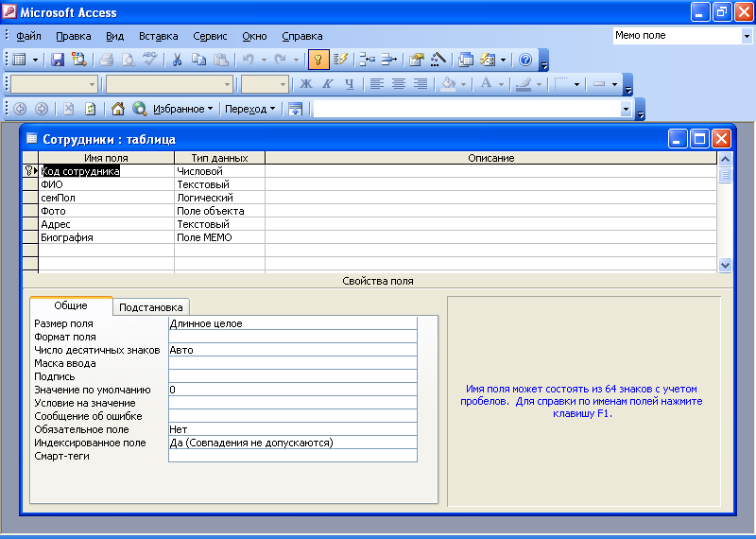Viewport: 756px width, 539px height.
Task: Click the Line/Border Color pen button
Action: [x=524, y=84]
